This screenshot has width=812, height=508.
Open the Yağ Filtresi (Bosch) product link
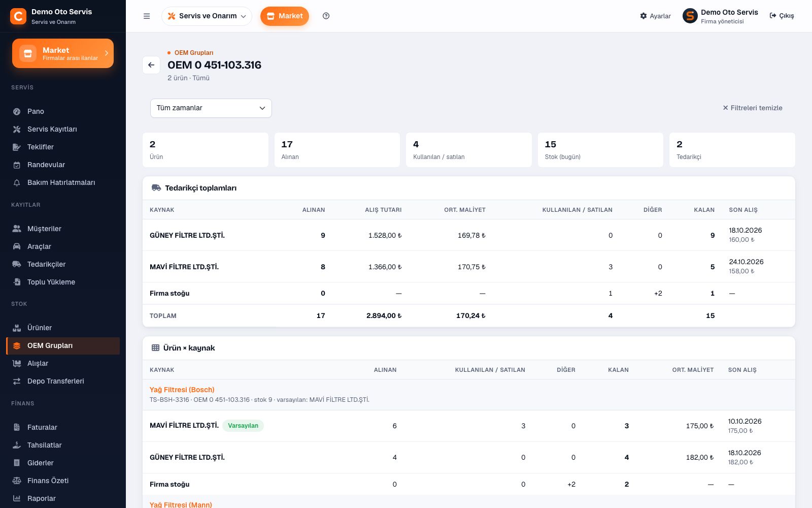[182, 390]
